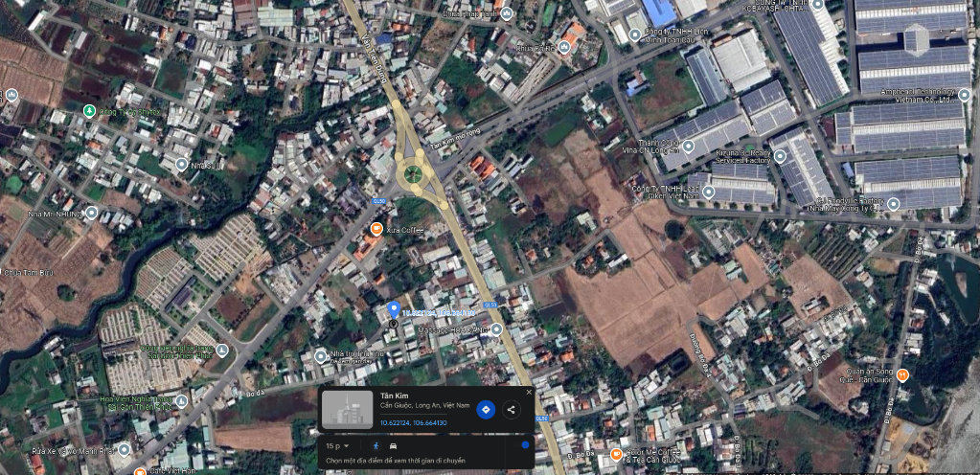Click the Nhà Suji place marker
The image size is (980, 475).
coord(182,165)
